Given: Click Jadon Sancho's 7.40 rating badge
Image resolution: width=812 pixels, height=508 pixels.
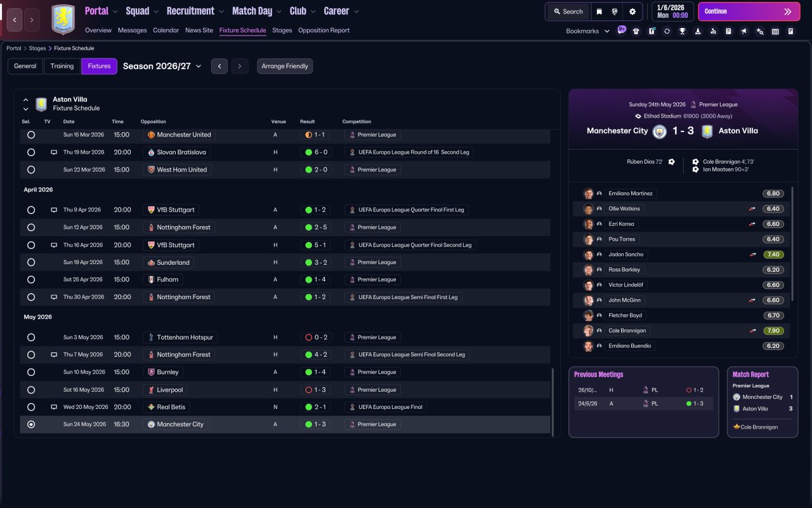Looking at the screenshot, I should [773, 255].
